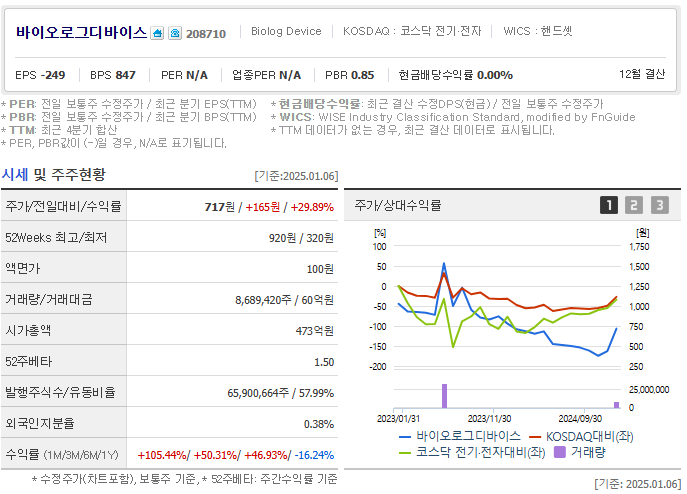Select 현금배당수익률 0.00% value
The width and height of the screenshot is (687, 494).
[455, 75]
